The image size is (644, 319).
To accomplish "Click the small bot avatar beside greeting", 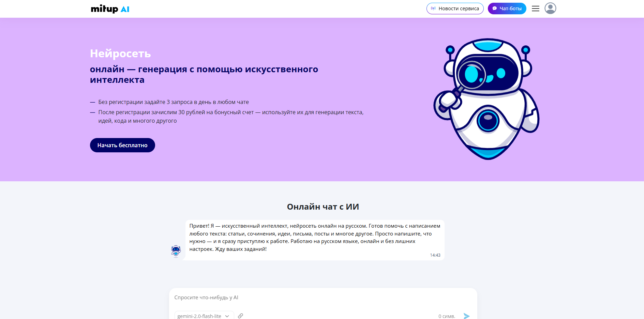I will pos(176,251).
